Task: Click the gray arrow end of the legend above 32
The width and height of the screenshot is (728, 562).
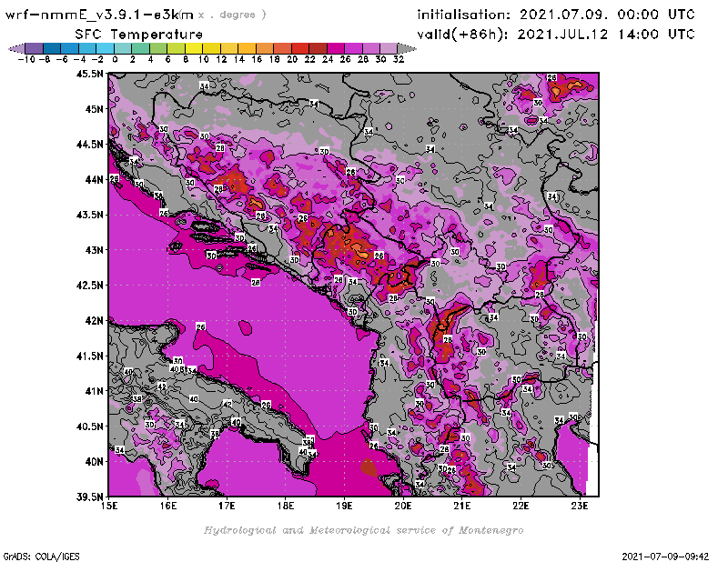Action: click(x=406, y=48)
